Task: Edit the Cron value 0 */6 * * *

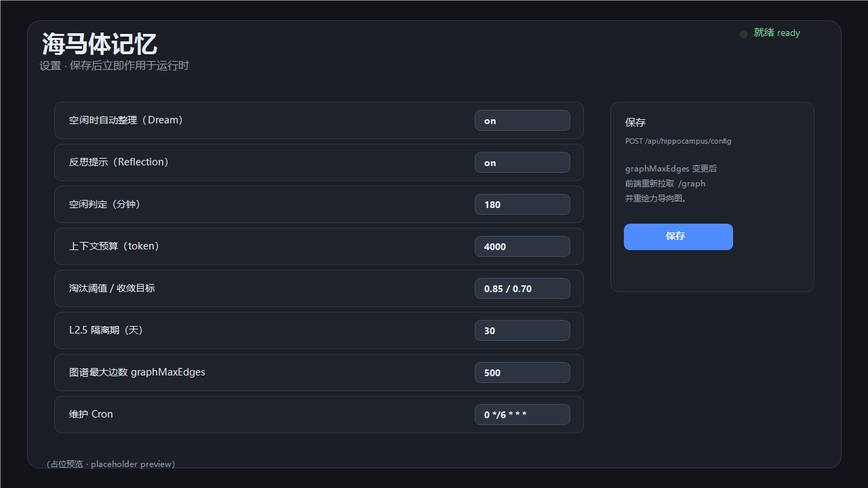Action: click(522, 415)
